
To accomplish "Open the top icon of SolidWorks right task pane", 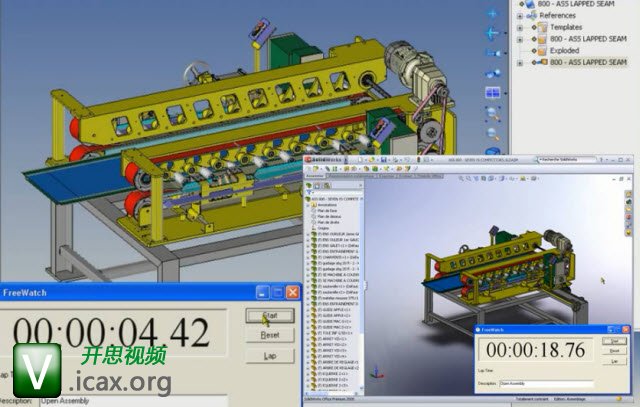I will (x=629, y=194).
